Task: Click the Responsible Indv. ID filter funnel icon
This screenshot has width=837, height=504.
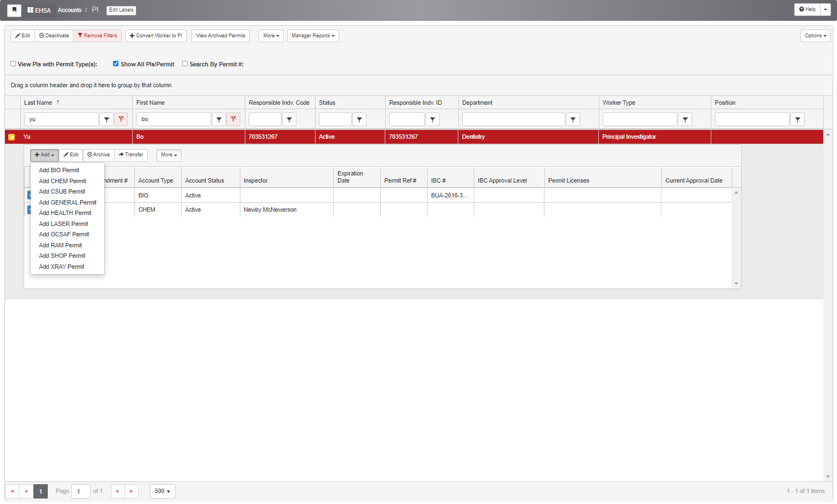Action: point(432,119)
